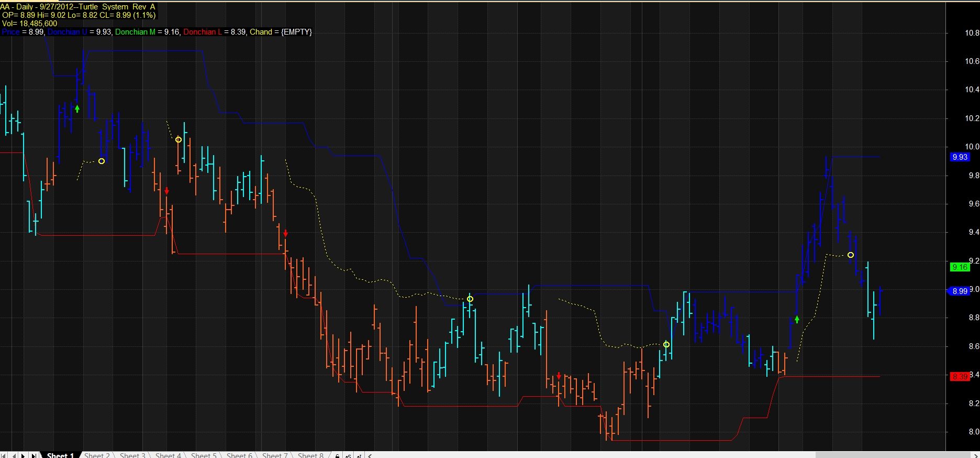This screenshot has height=458, width=980.
Task: Click the 10.0 price axis label
Action: point(972,147)
